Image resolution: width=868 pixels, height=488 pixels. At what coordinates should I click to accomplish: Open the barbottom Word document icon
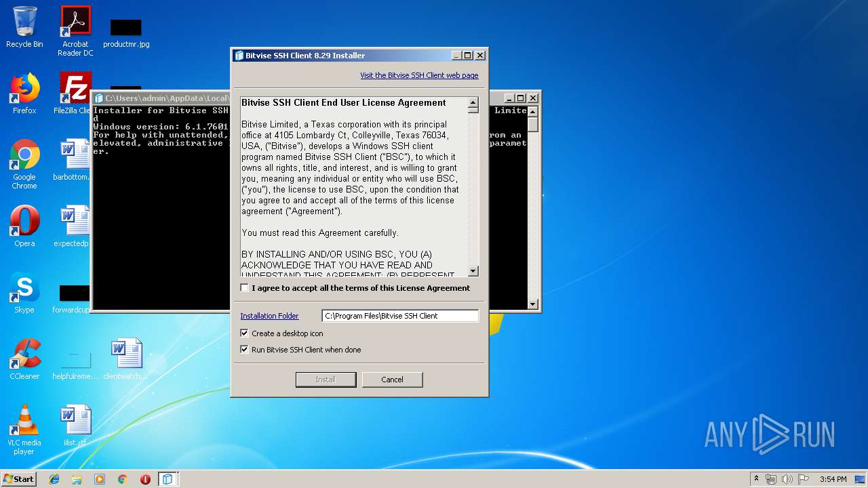click(72, 160)
